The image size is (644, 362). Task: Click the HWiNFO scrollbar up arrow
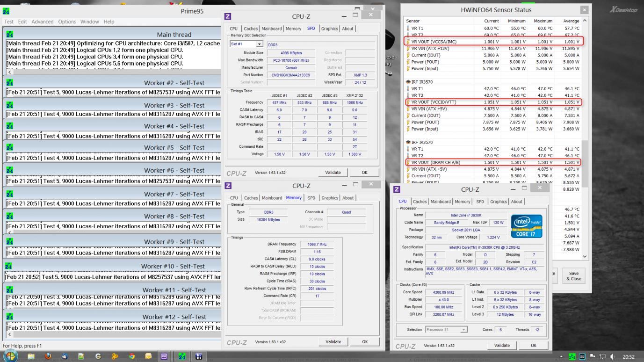[x=584, y=21]
